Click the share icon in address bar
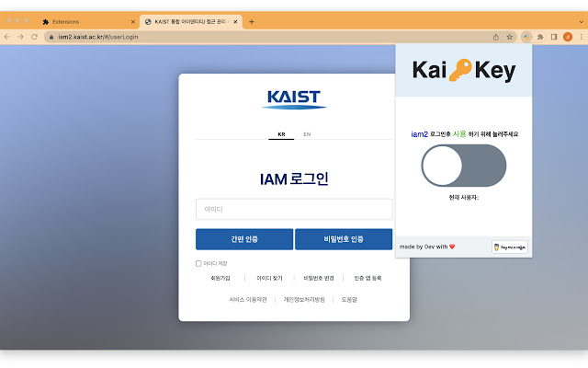Image resolution: width=588 pixels, height=368 pixels. pos(496,37)
